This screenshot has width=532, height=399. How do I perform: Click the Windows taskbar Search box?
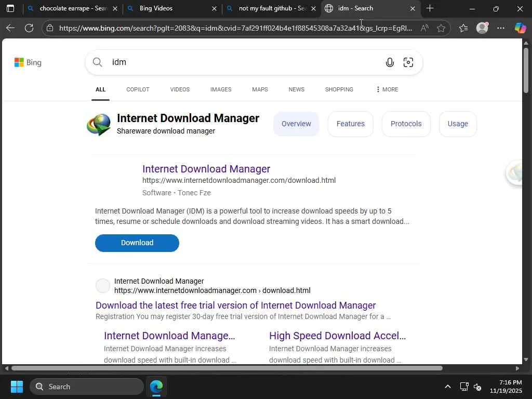click(x=87, y=387)
